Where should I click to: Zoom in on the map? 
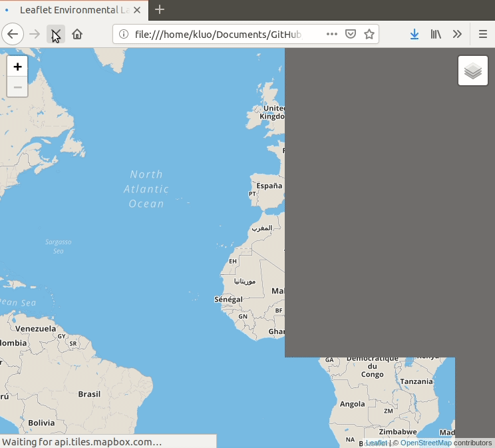click(18, 67)
